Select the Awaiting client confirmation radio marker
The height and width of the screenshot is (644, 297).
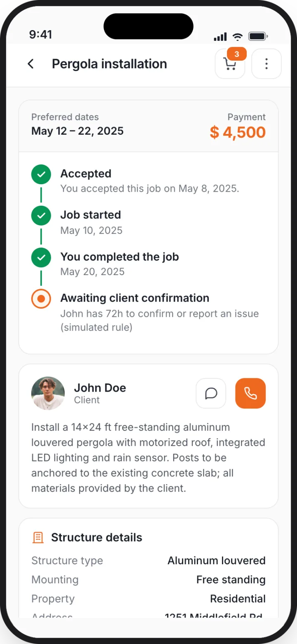coord(41,299)
